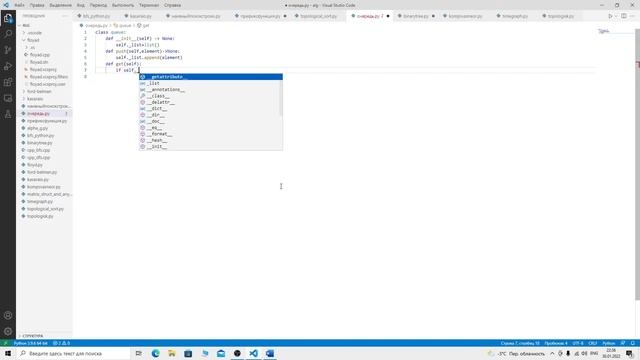Change language mode Python in status bar
This screenshot has width=640, height=360.
click(609, 343)
